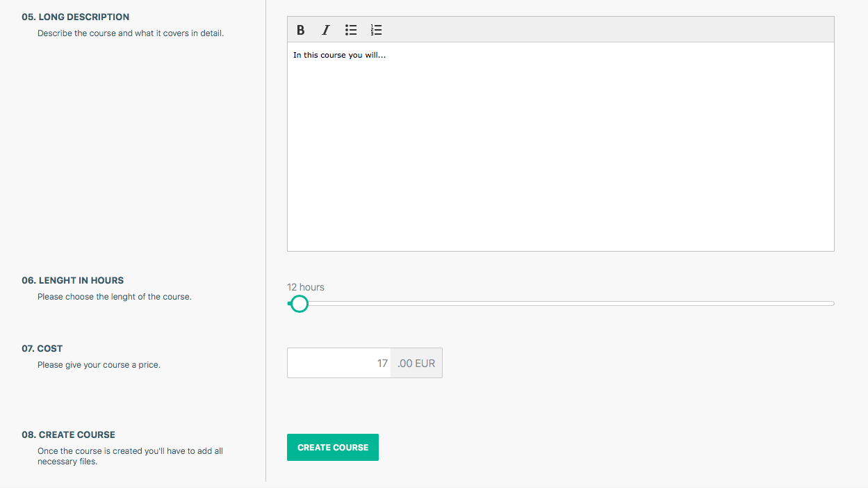Click the middle of the hours slider track
Screen dimensions: 868x488
click(560, 304)
